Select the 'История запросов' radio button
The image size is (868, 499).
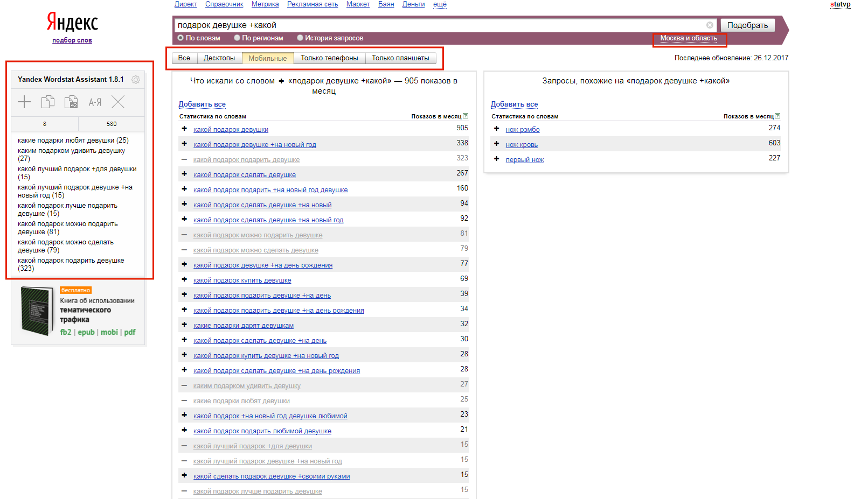[x=300, y=38]
